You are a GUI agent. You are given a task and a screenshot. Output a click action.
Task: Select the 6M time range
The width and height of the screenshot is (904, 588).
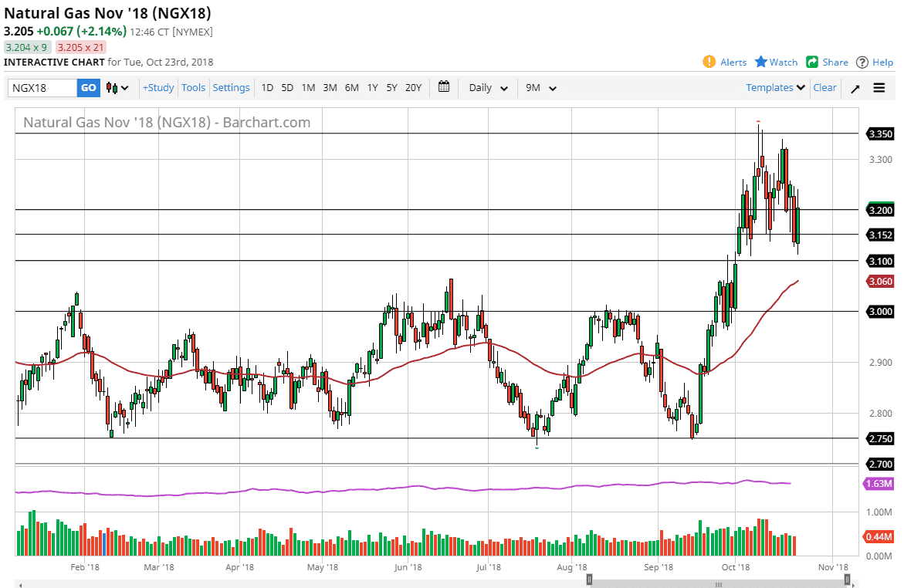(352, 88)
